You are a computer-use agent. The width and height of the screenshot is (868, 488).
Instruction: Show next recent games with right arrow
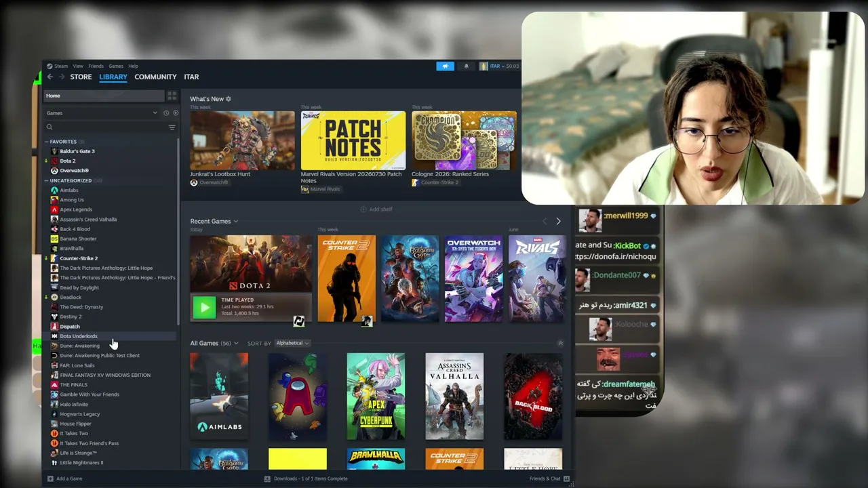click(558, 222)
